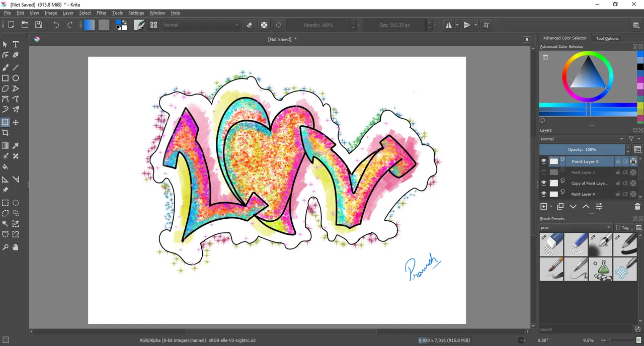This screenshot has width=644, height=346.
Task: Move layer up with arrow icon
Action: (586, 207)
